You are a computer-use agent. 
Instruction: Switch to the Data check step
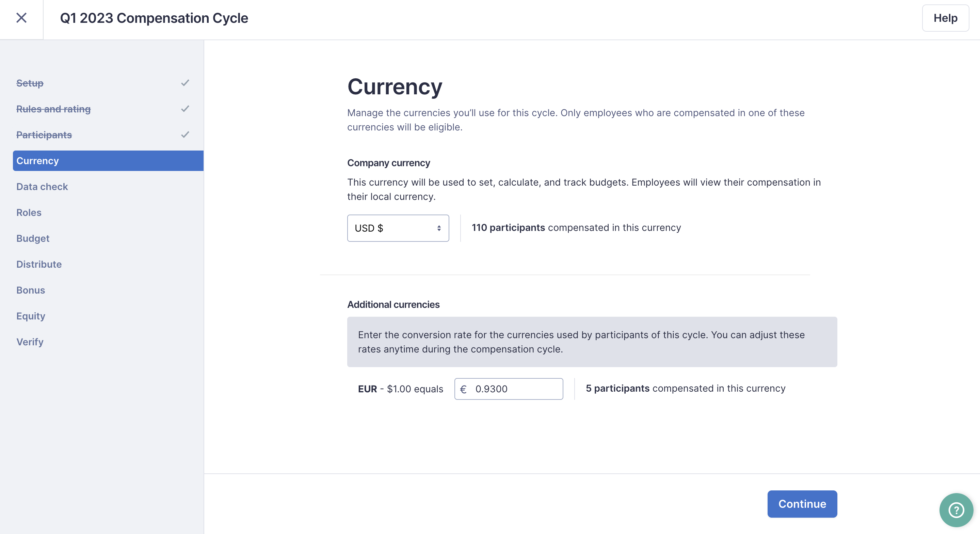click(x=42, y=187)
